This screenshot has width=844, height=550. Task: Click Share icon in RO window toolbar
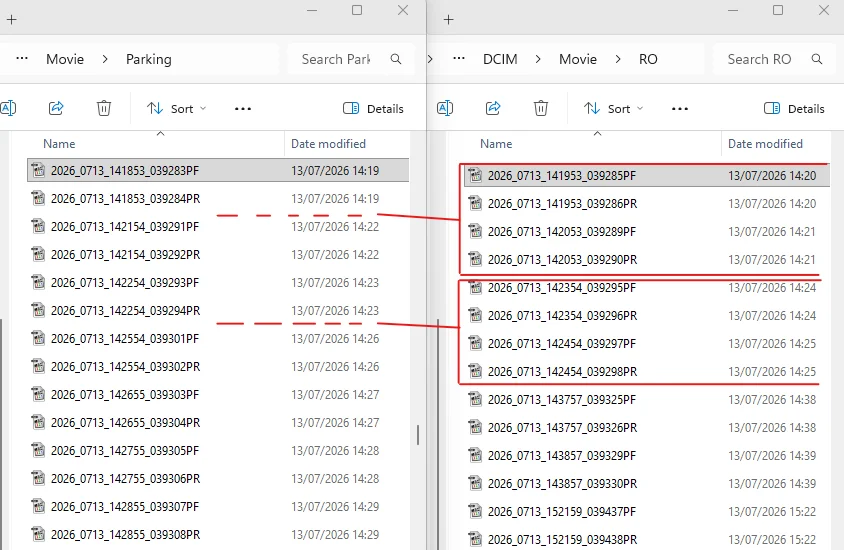tap(493, 108)
